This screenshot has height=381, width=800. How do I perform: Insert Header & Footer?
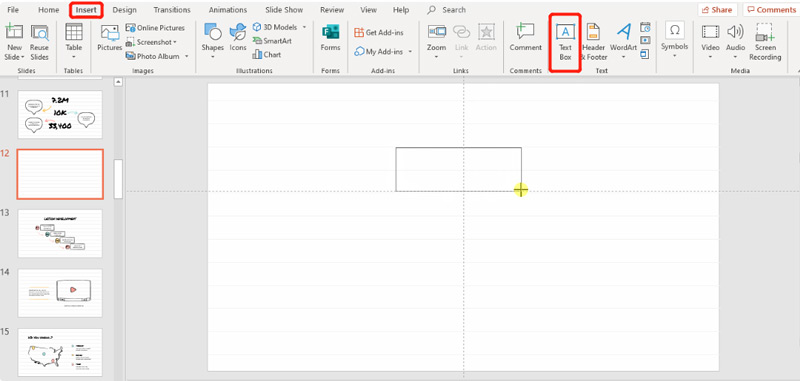(x=593, y=43)
